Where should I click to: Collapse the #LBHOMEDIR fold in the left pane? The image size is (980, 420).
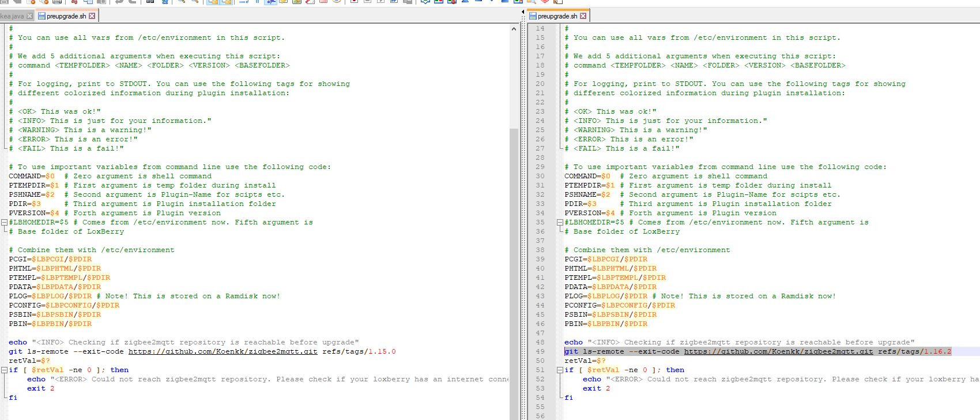pos(4,222)
